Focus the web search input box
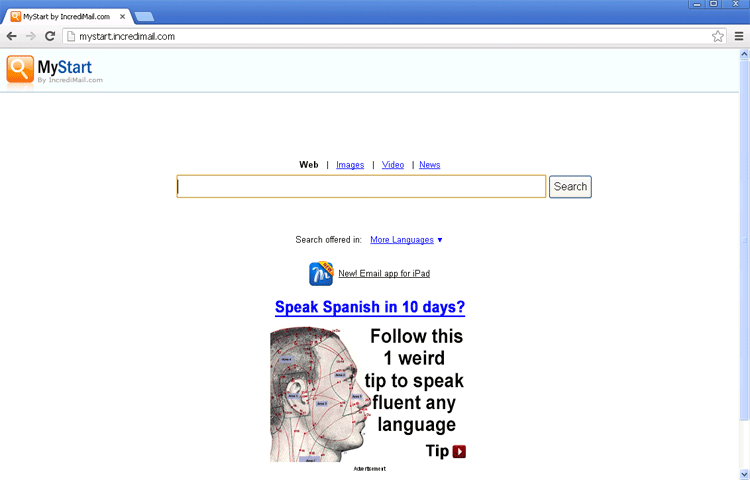 coord(361,187)
